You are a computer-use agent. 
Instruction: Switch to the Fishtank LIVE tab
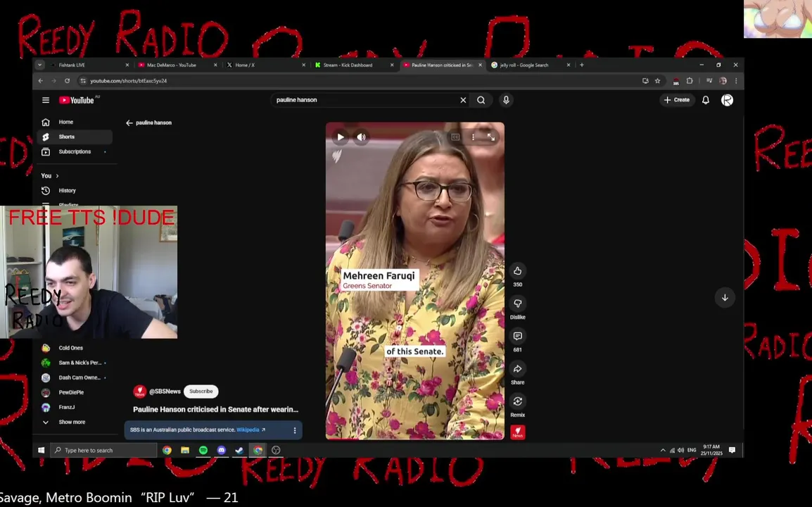(x=89, y=65)
